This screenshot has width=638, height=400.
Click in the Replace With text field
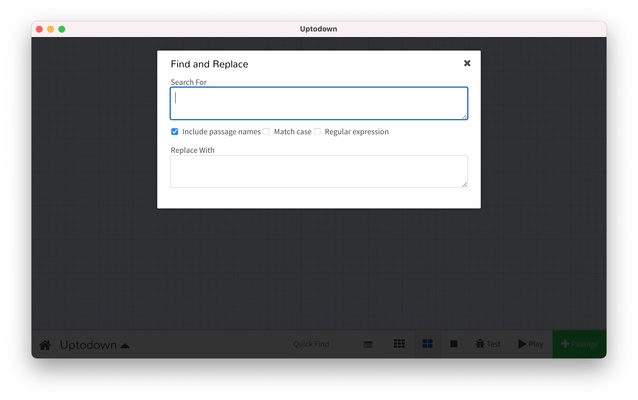[318, 171]
